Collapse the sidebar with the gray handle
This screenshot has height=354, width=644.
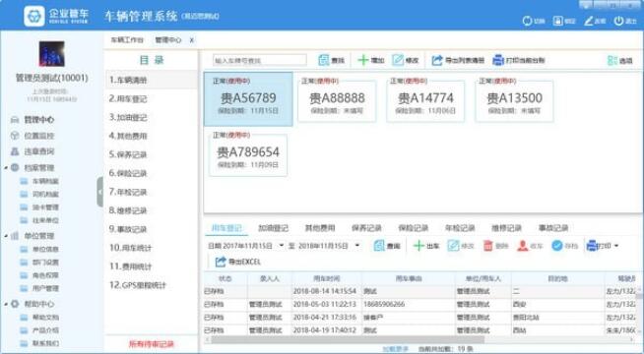click(99, 192)
